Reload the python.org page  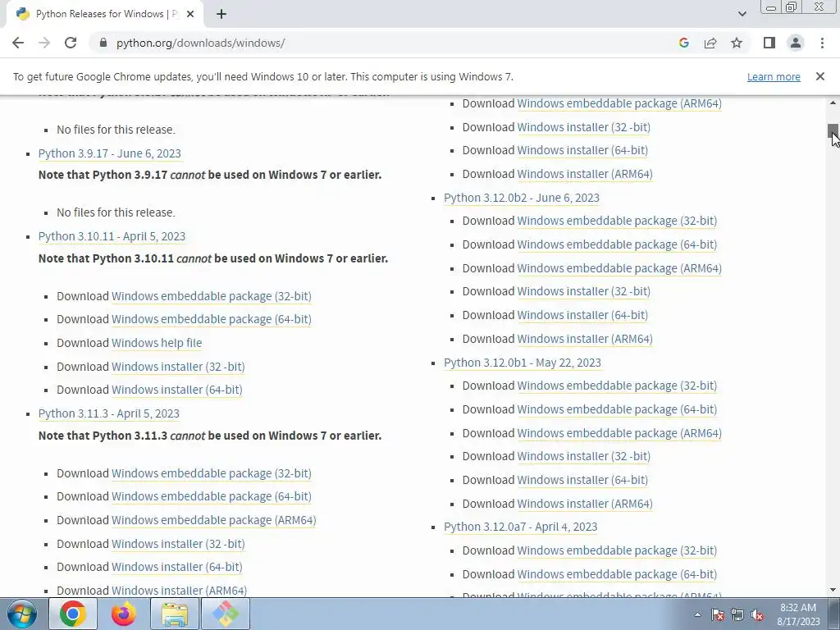pos(71,43)
